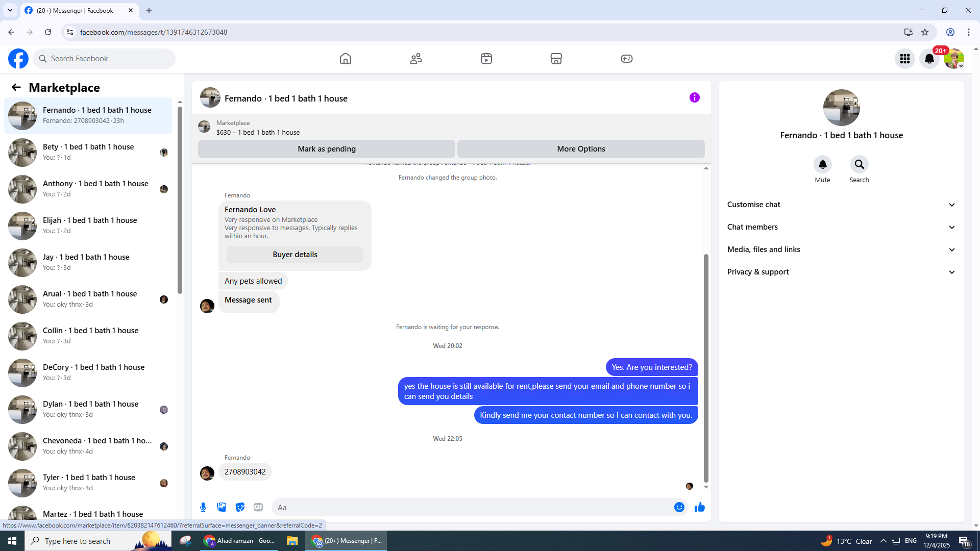
Task: Go to Facebook Home tab
Action: pos(346,59)
